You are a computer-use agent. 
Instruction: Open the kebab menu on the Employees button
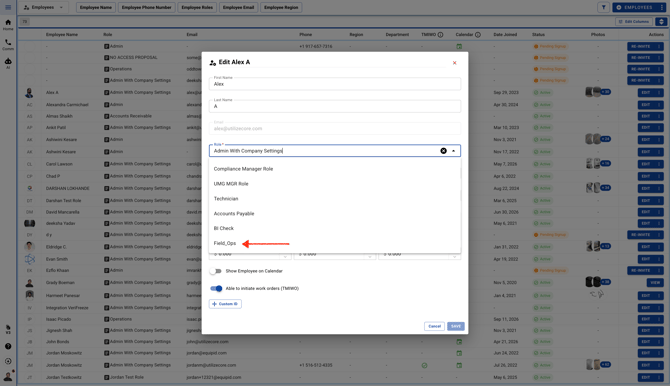coord(662,7)
